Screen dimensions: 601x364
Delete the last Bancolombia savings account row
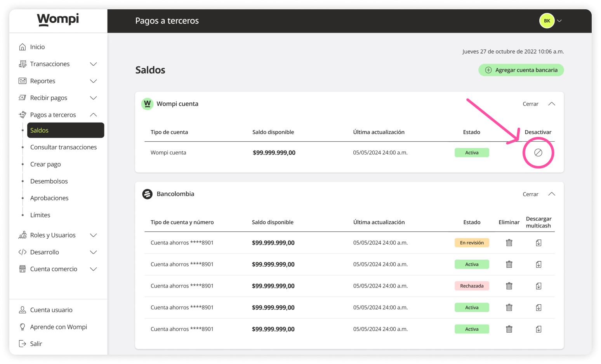509,329
